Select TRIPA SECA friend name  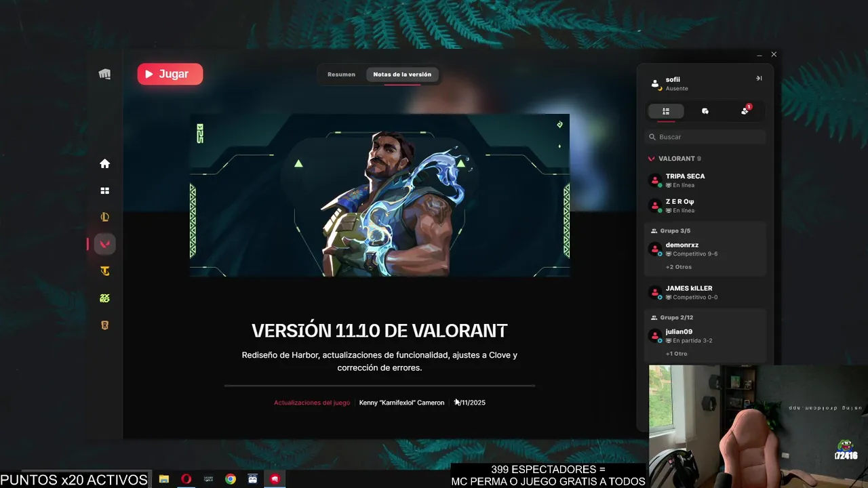(685, 176)
